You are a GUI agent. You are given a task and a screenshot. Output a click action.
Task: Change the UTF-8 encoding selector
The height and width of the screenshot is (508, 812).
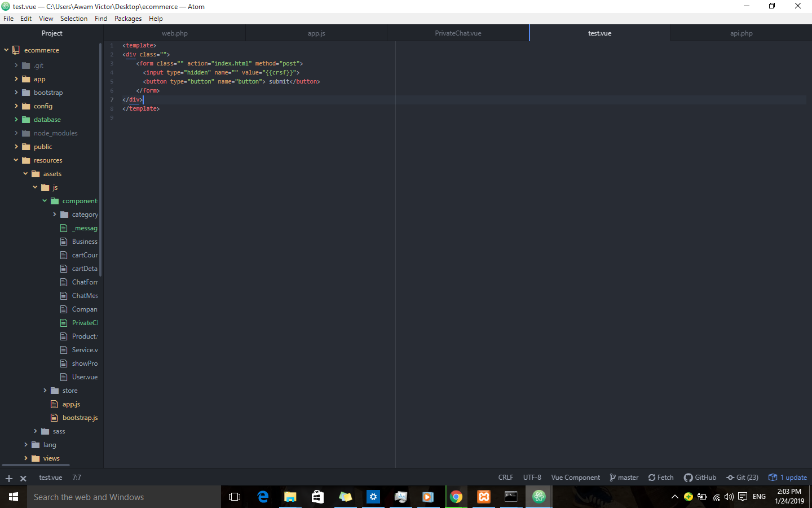coord(532,478)
